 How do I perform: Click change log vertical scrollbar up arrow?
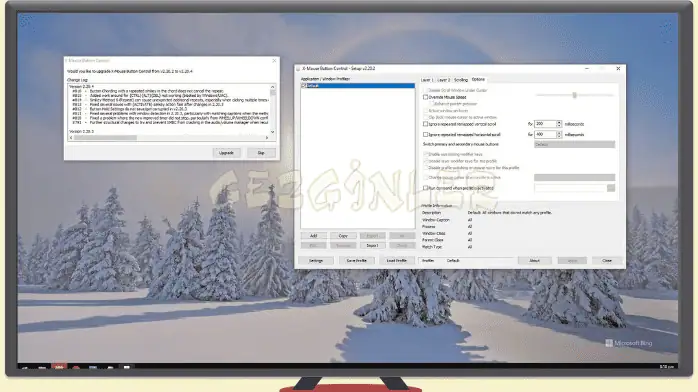point(272,87)
